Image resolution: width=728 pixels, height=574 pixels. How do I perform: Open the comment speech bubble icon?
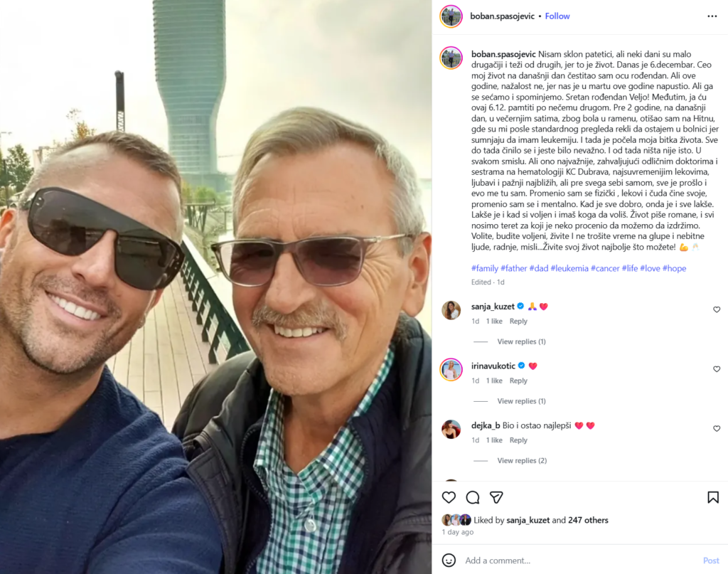coord(473,497)
